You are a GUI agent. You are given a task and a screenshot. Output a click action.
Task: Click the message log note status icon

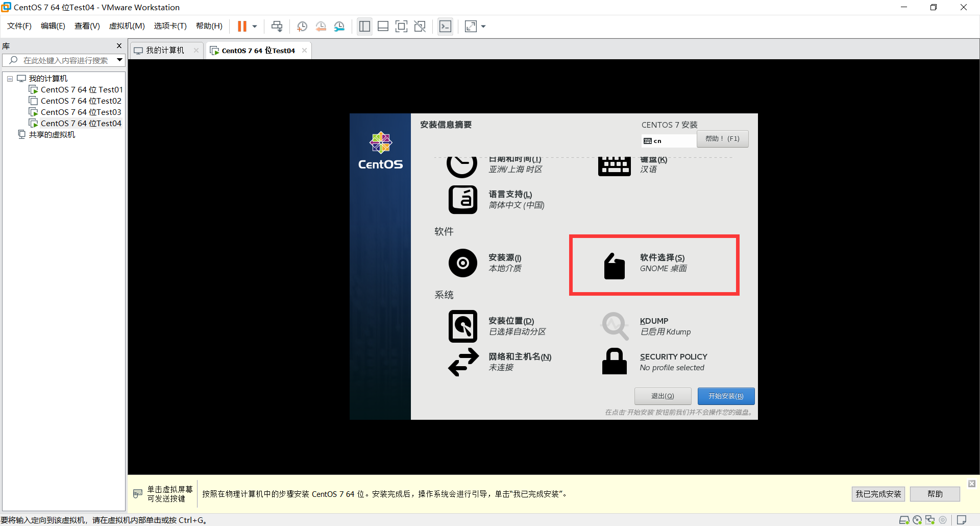point(962,520)
